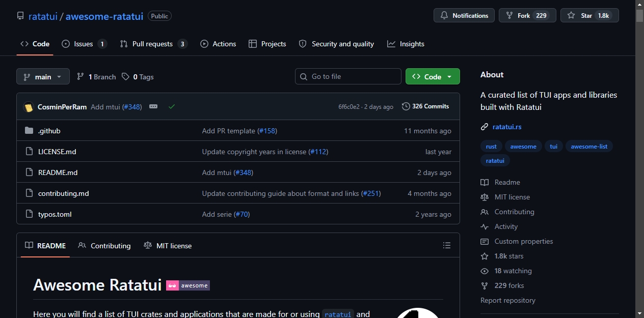Open the Issues tab
The image size is (644, 318).
point(84,44)
